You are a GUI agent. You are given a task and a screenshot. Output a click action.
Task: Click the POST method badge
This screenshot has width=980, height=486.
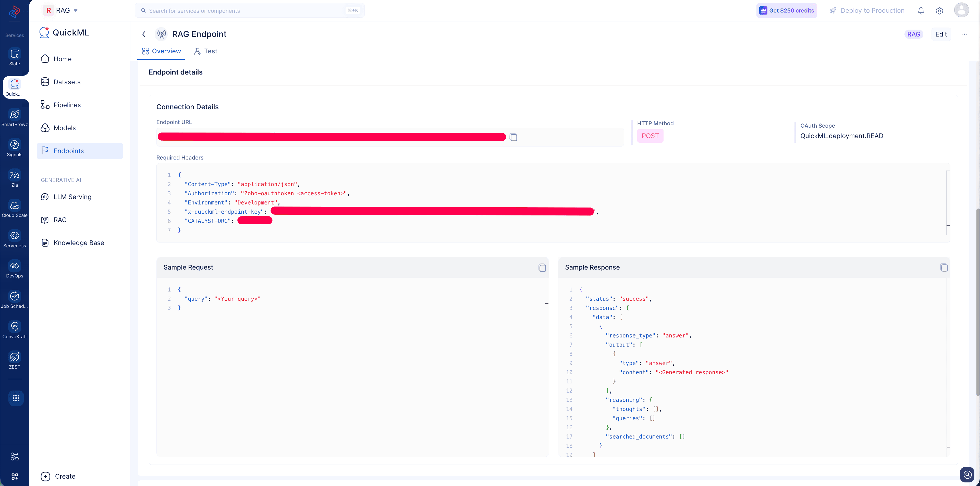click(x=650, y=136)
